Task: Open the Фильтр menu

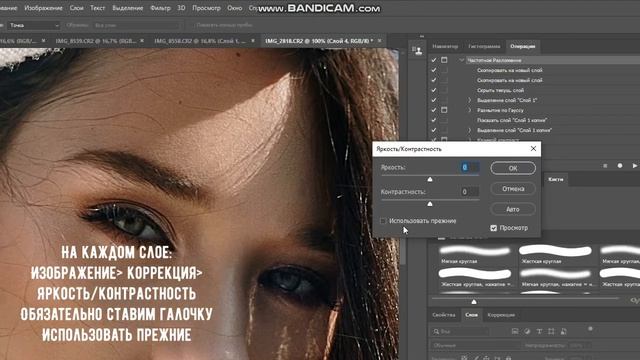Action: coord(160,8)
